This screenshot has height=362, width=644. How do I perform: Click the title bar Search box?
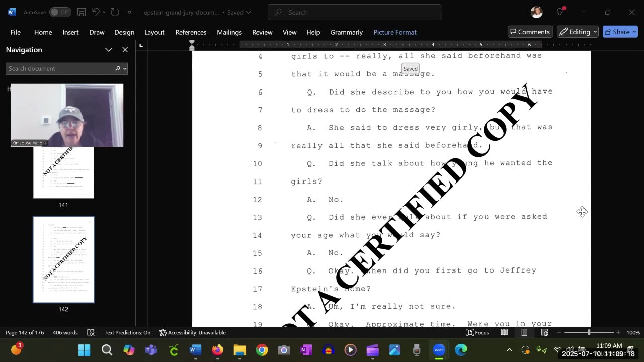coord(354,12)
